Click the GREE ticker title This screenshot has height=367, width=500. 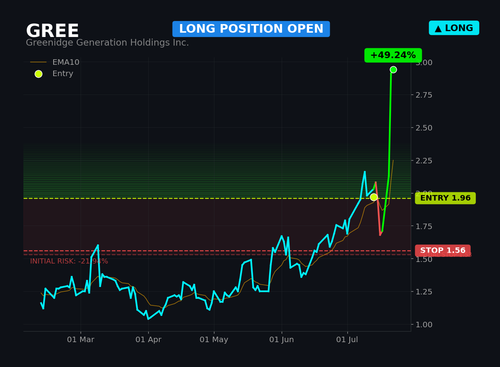(52, 31)
